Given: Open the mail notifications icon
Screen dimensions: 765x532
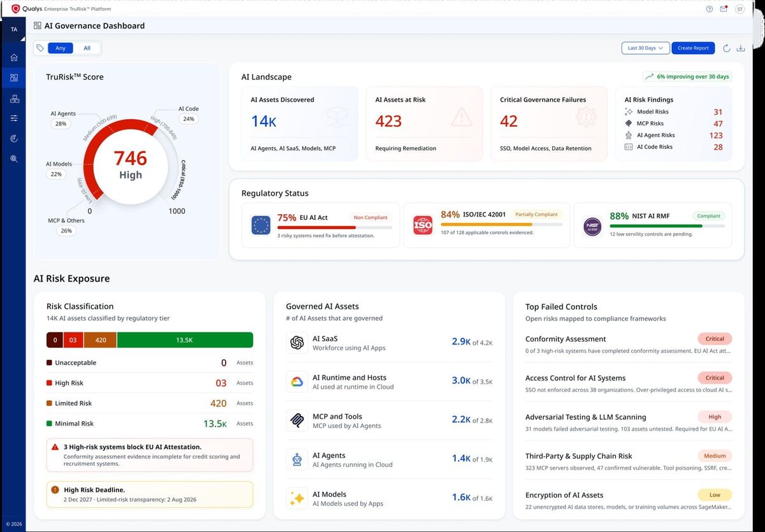Looking at the screenshot, I should pyautogui.click(x=724, y=9).
